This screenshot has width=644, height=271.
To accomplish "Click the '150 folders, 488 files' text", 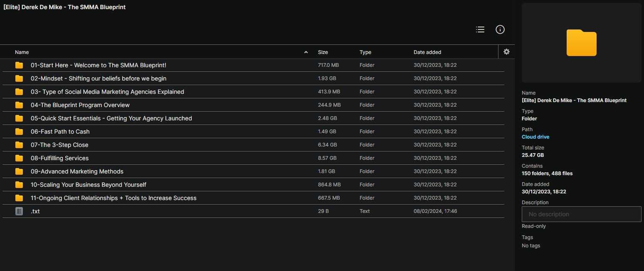I will point(547,173).
